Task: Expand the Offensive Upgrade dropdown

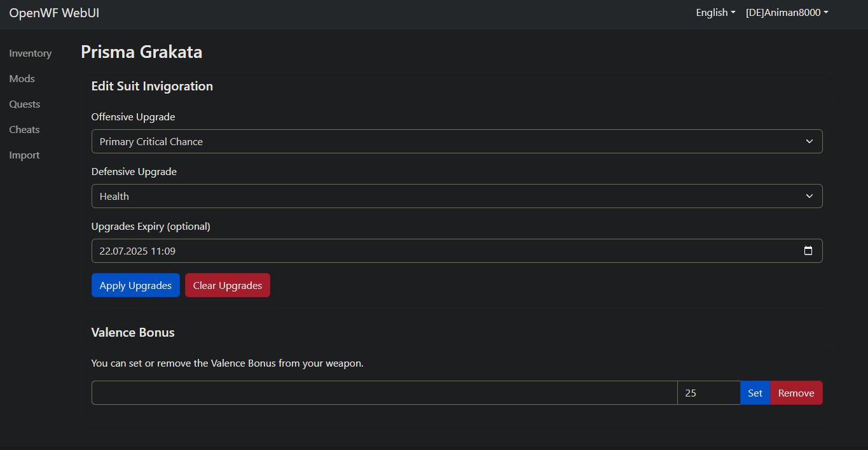Action: click(x=457, y=141)
